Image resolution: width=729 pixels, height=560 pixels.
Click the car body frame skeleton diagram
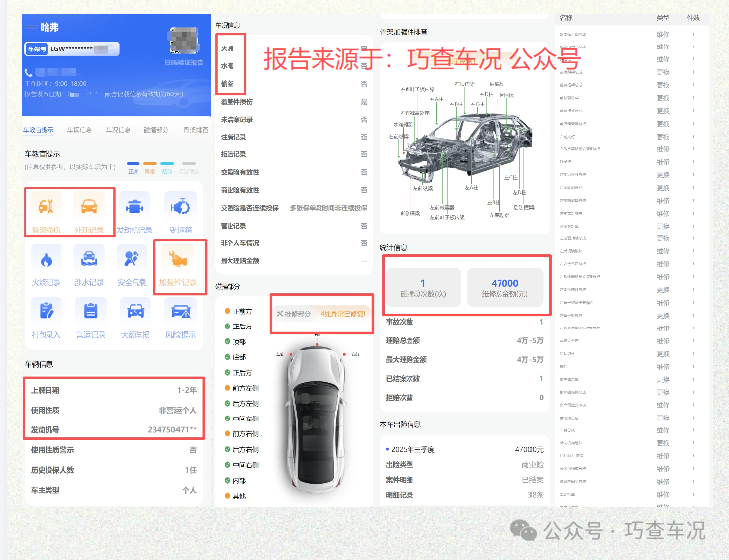click(x=464, y=146)
